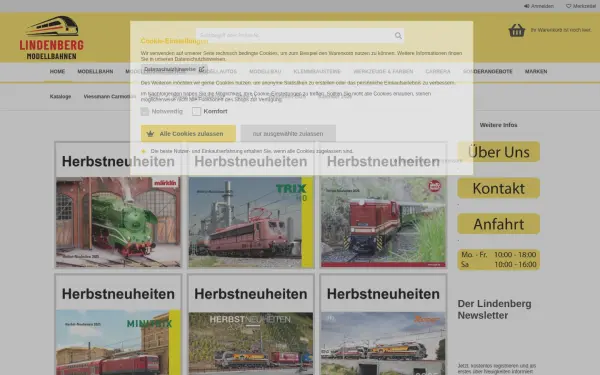Go to the HOME menu item
The width and height of the screenshot is (600, 375).
pyautogui.click(x=57, y=72)
